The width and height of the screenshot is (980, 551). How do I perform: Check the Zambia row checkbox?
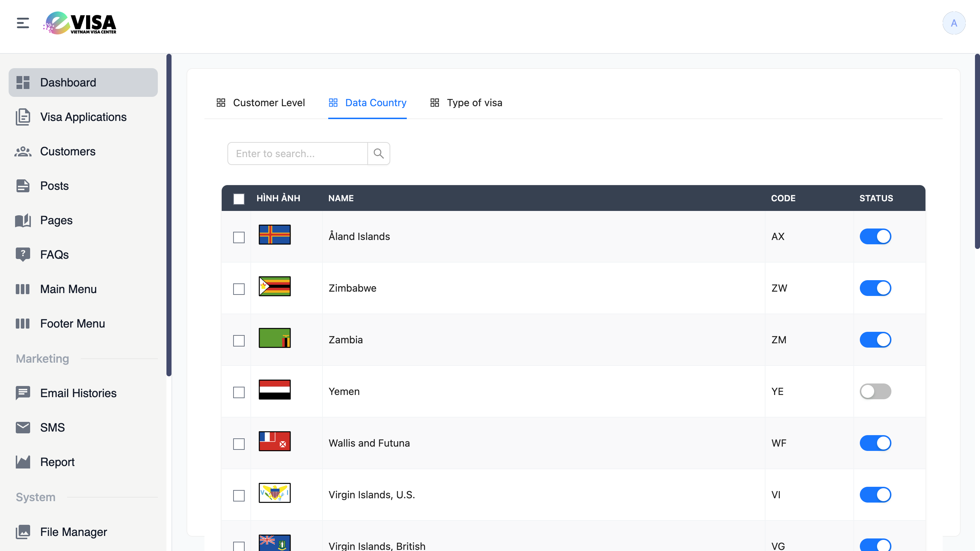[239, 340]
